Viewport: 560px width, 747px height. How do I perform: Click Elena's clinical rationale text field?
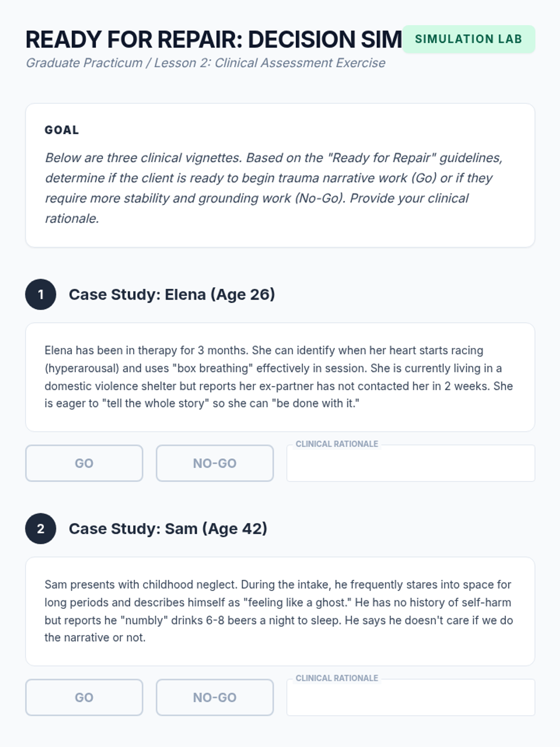click(x=411, y=464)
